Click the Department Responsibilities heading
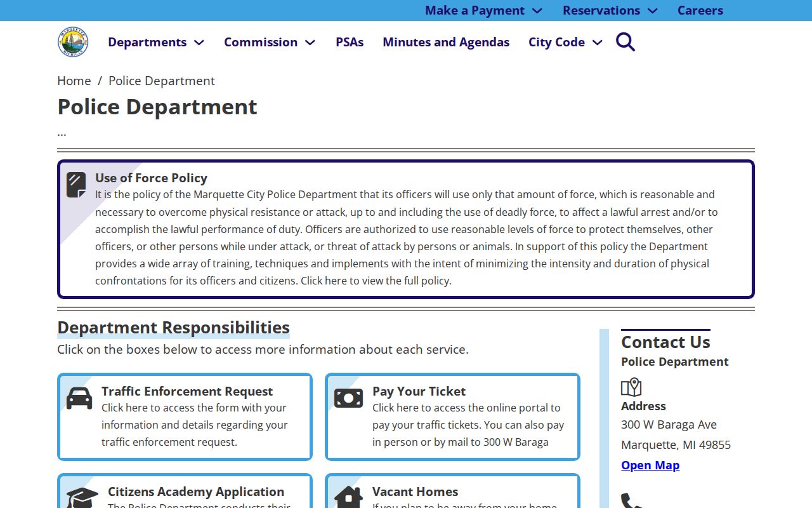812x508 pixels. tap(173, 328)
